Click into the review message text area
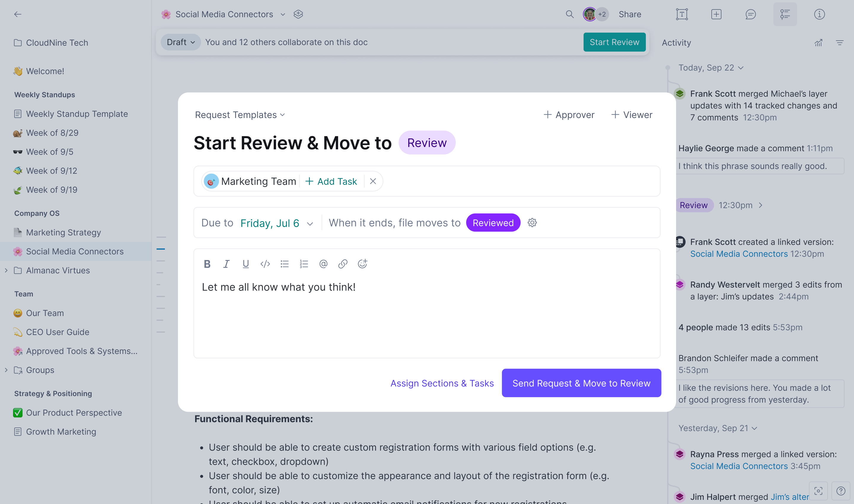The image size is (854, 504). [427, 316]
